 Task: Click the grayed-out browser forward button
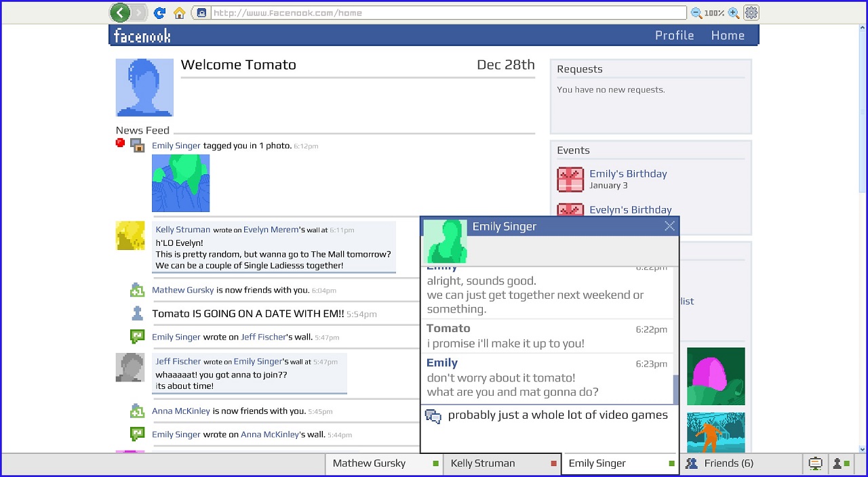(138, 12)
